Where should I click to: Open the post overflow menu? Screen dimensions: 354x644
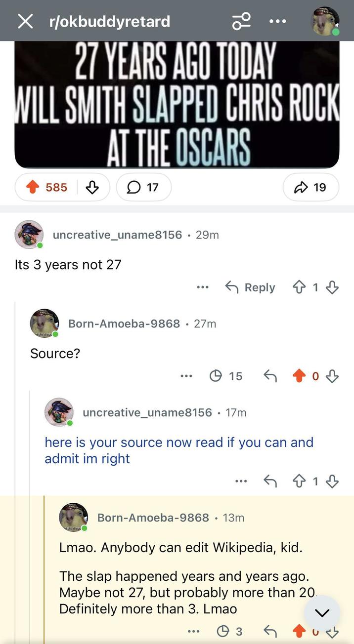click(277, 21)
